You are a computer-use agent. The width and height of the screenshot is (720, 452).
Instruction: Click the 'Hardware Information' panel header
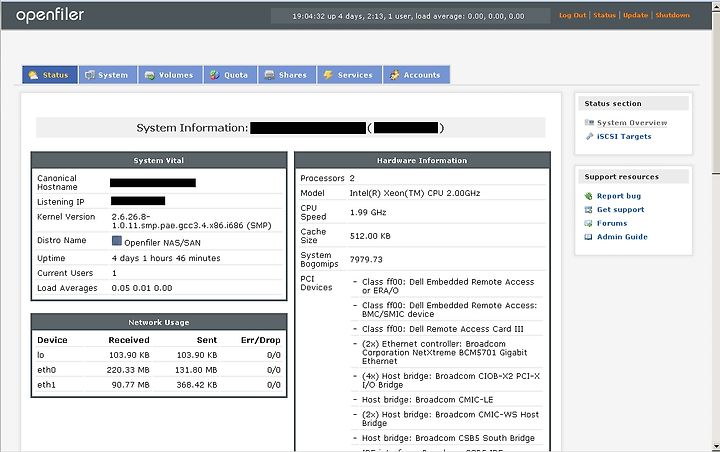tap(422, 160)
